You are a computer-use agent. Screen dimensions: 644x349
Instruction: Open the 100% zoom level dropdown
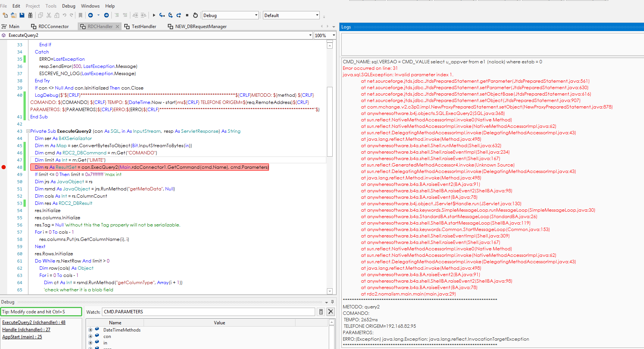(333, 35)
